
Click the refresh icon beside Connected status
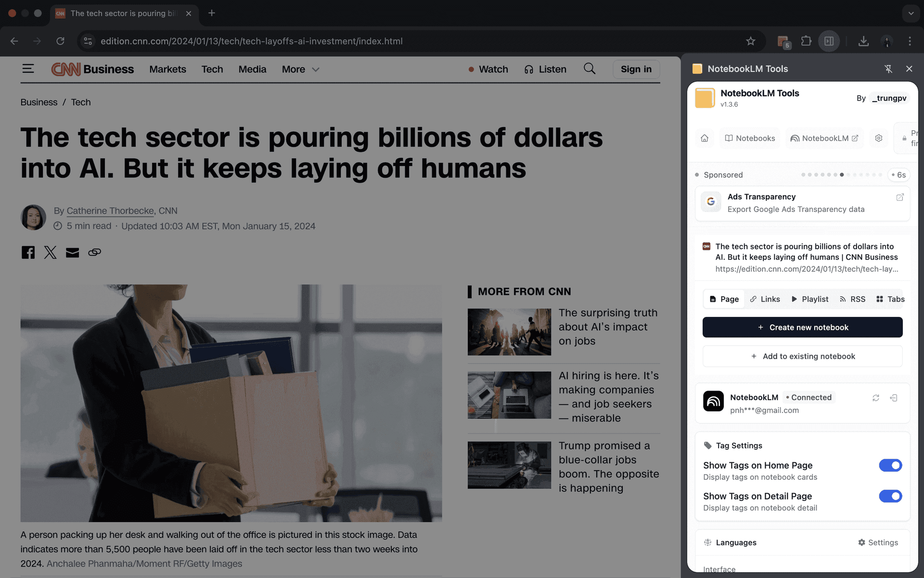click(876, 398)
